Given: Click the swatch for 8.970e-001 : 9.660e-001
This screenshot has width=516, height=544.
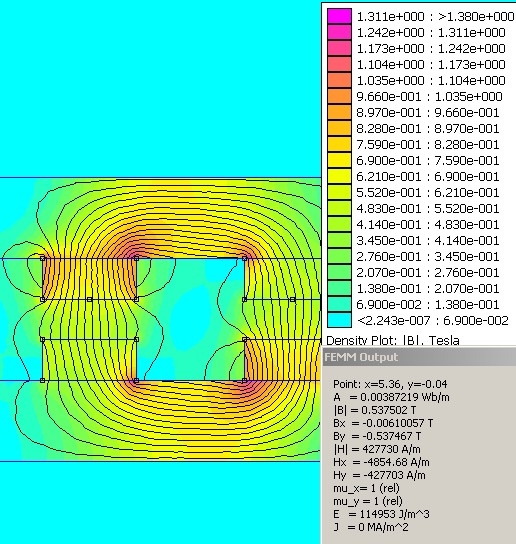Looking at the screenshot, I should 339,112.
